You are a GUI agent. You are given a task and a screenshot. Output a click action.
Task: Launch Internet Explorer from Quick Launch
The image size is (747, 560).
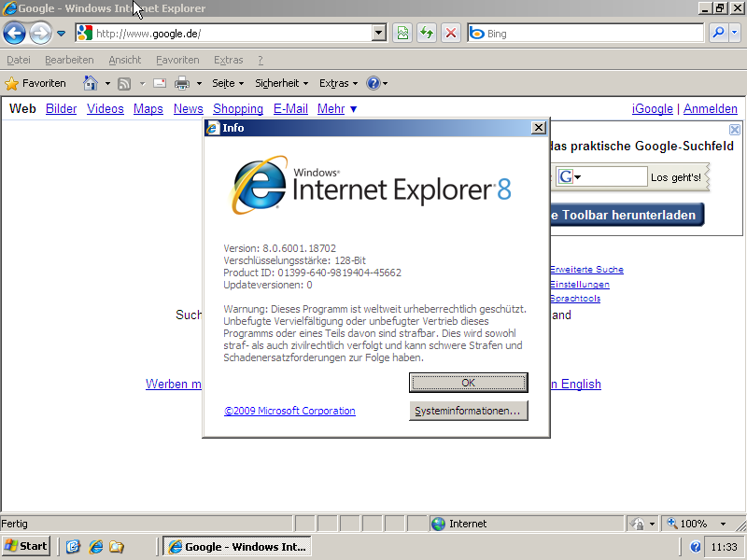[95, 546]
